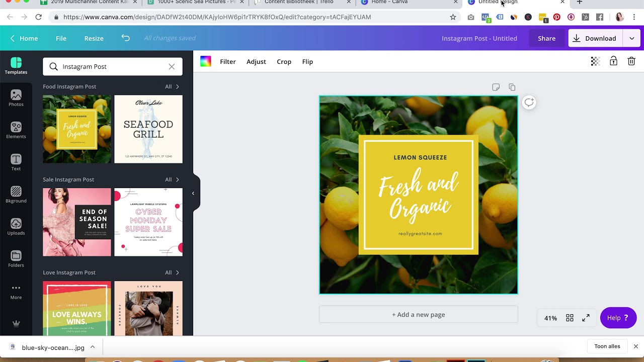Open grid view of pages
Image resolution: width=644 pixels, height=362 pixels.
pyautogui.click(x=570, y=318)
